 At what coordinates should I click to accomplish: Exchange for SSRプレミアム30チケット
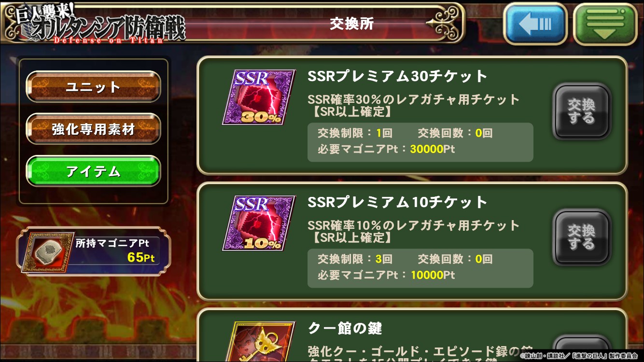(582, 111)
